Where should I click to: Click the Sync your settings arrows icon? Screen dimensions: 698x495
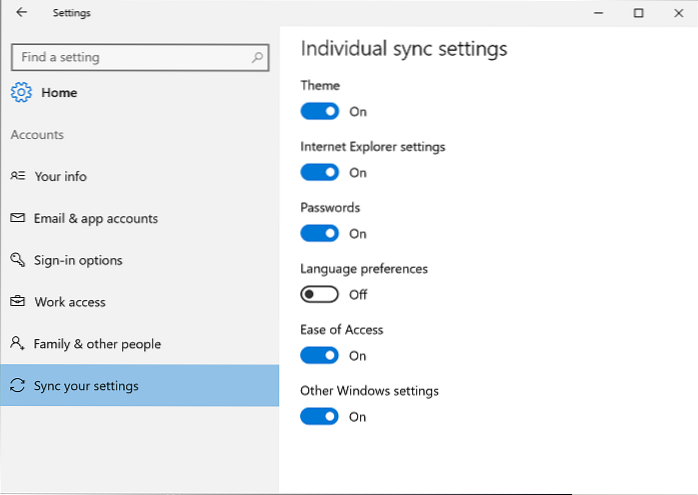click(x=17, y=386)
